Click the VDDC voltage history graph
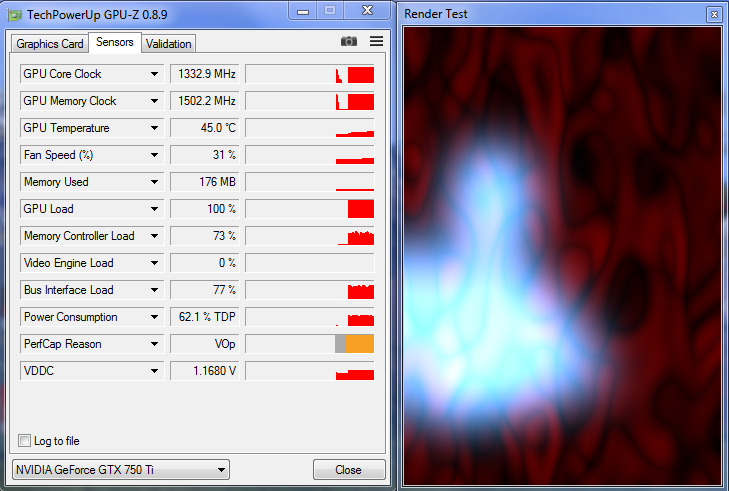Image resolution: width=729 pixels, height=491 pixels. (310, 371)
